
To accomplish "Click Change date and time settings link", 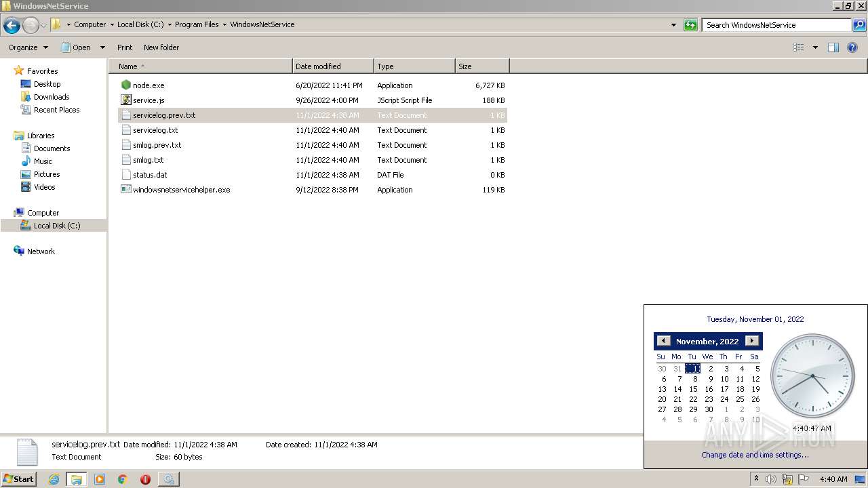I will point(755,455).
